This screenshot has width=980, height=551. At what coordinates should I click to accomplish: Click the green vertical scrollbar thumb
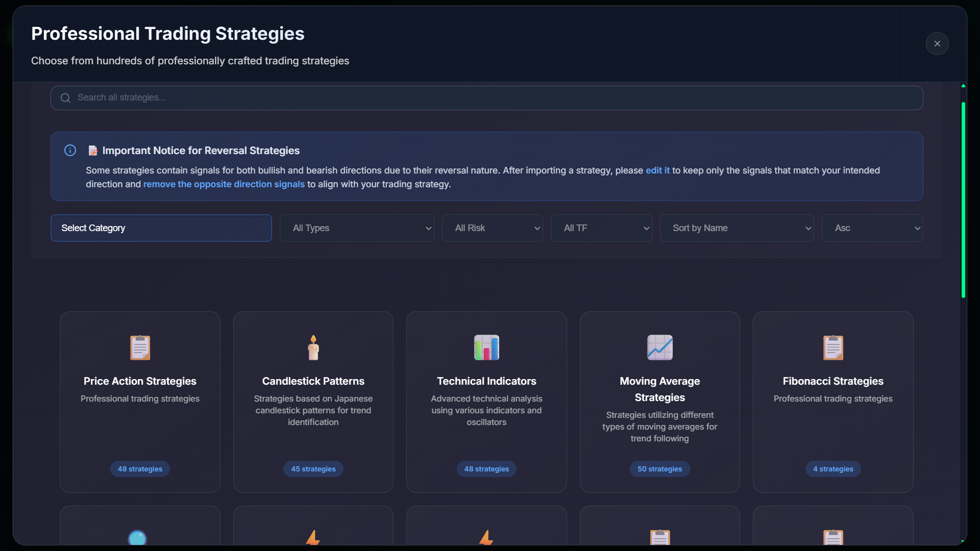(963, 199)
